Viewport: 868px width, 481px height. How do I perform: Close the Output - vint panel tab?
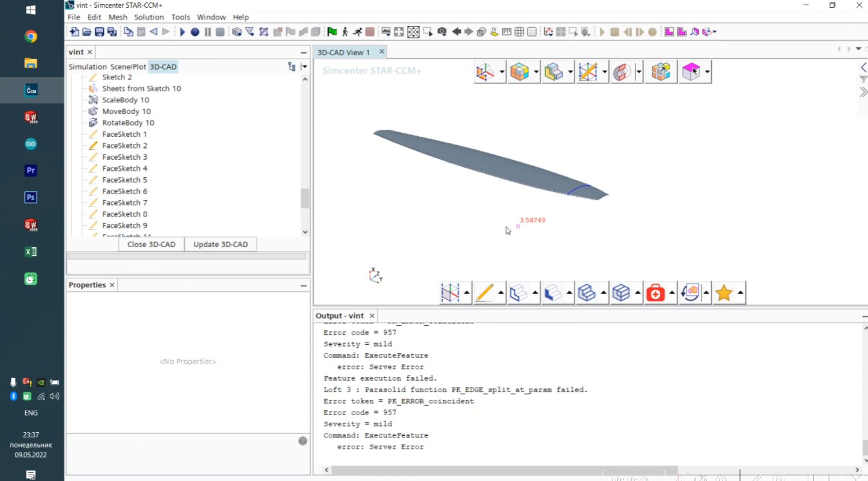pos(371,316)
